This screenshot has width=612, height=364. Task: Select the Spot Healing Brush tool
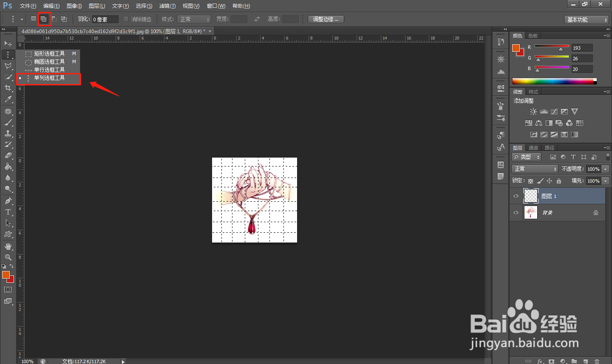tap(8, 111)
